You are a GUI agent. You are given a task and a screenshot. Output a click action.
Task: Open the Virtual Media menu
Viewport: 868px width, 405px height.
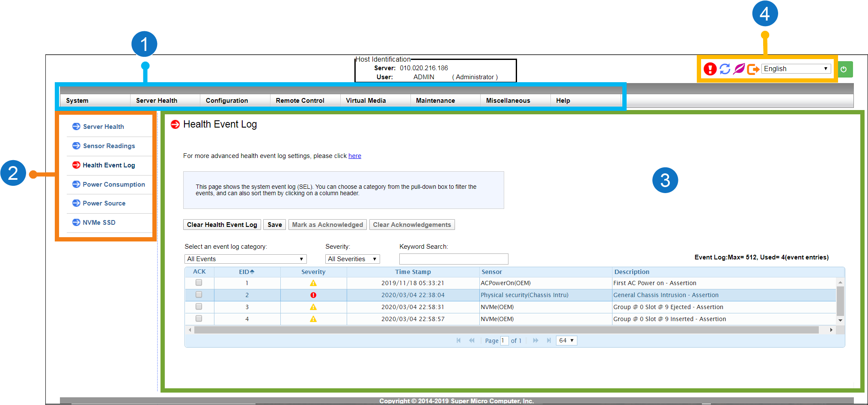tap(366, 101)
